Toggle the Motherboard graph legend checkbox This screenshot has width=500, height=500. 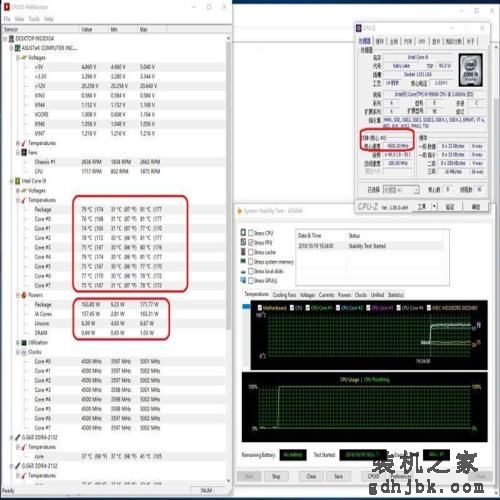tap(260, 308)
